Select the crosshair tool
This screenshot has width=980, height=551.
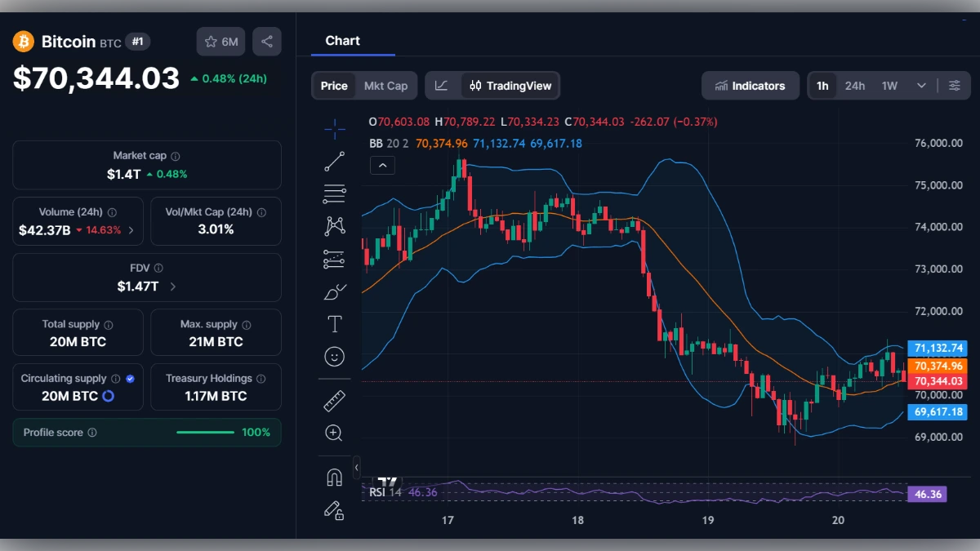tap(334, 128)
